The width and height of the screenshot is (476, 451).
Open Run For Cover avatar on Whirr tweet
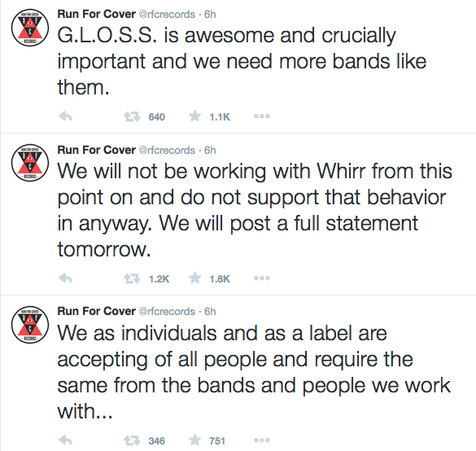tap(30, 163)
